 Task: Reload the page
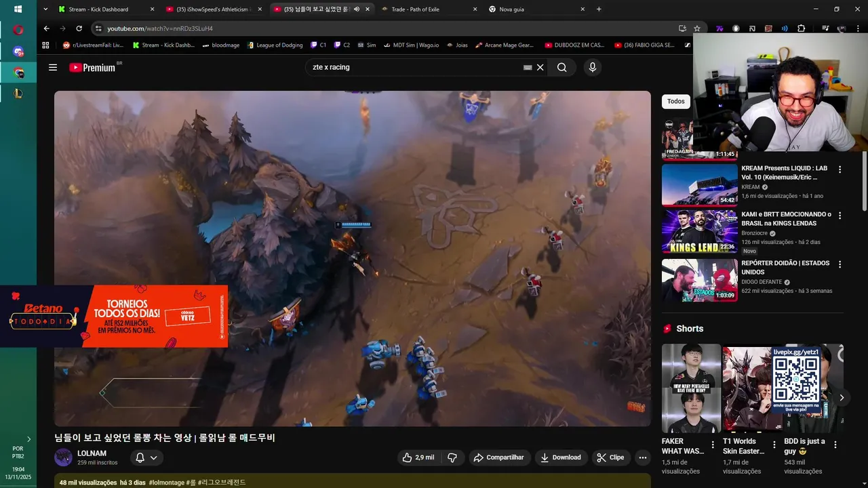pyautogui.click(x=79, y=28)
